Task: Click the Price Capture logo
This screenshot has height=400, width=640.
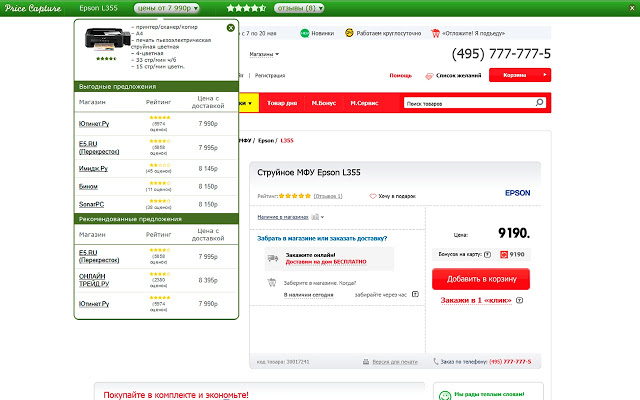Action: pyautogui.click(x=33, y=8)
